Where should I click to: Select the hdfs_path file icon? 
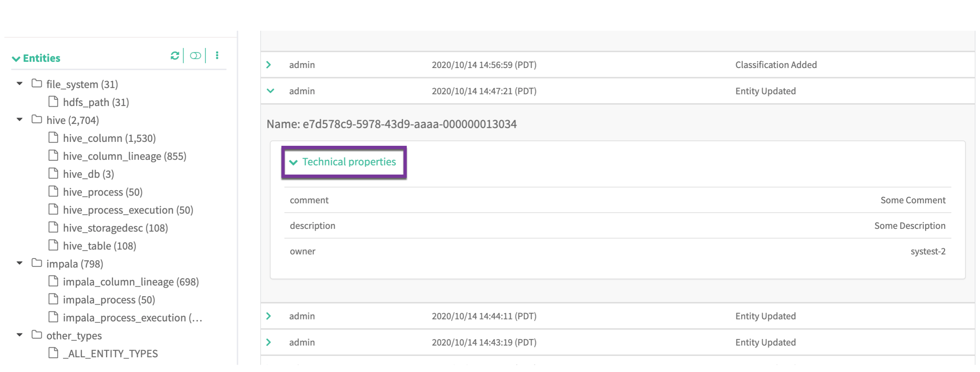tap(53, 102)
